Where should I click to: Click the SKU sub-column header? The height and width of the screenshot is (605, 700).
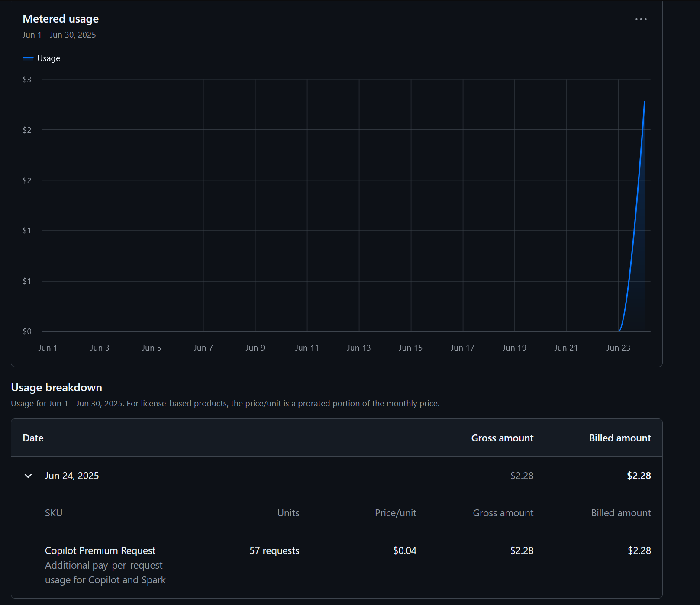click(x=54, y=513)
